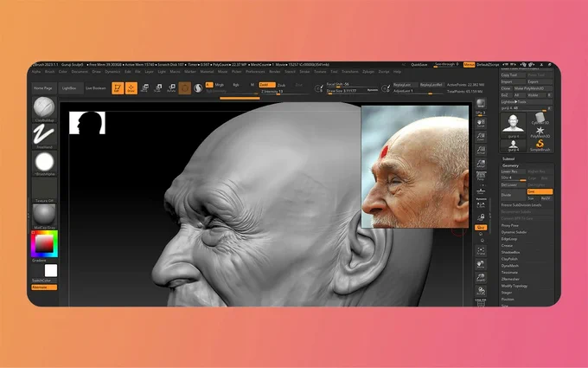Toggle the Smt smooth option
This screenshot has height=368, width=588.
(x=540, y=191)
